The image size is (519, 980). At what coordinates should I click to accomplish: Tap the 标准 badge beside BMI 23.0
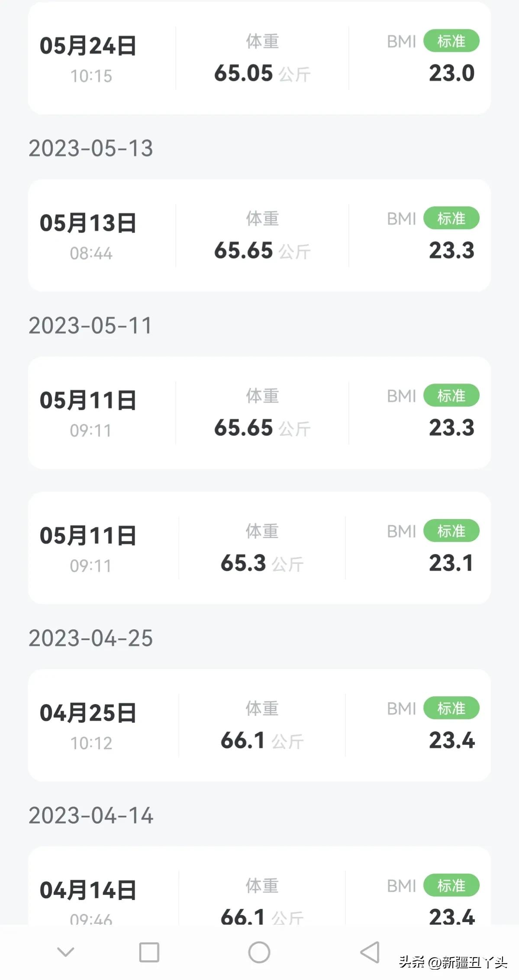[x=451, y=41]
